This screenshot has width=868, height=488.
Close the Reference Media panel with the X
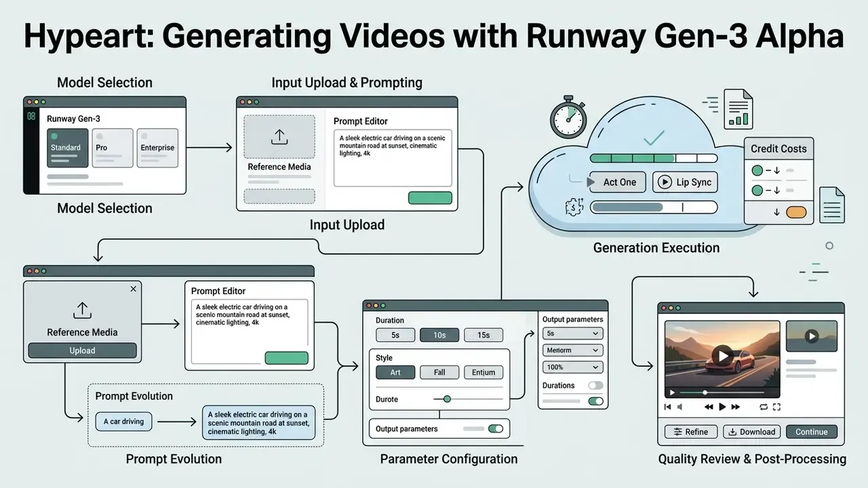pyautogui.click(x=133, y=289)
